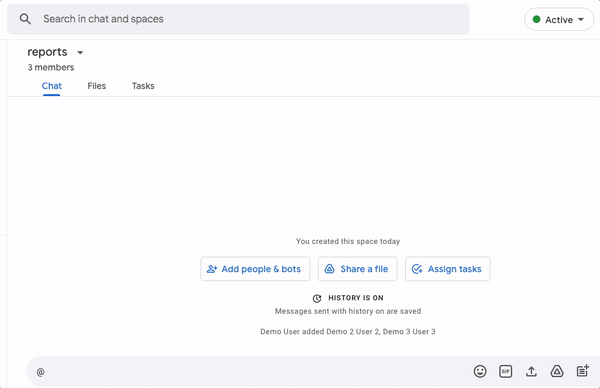Click into the message compose box
This screenshot has height=388, width=600.
tap(249, 372)
